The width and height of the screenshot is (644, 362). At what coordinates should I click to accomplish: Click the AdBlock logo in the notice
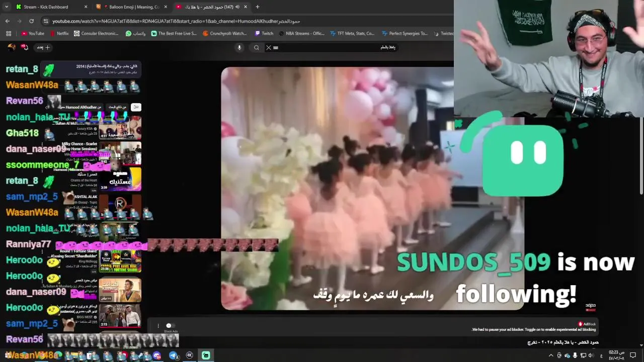tap(587, 324)
